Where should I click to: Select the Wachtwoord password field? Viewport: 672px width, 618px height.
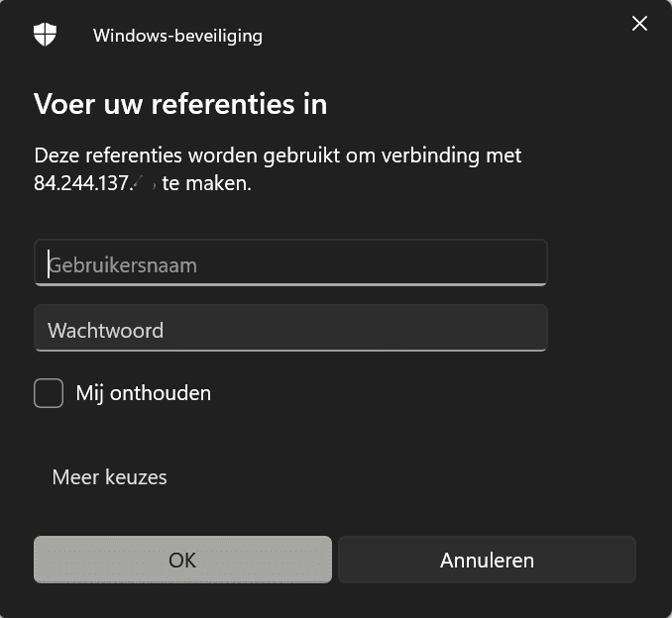click(290, 328)
